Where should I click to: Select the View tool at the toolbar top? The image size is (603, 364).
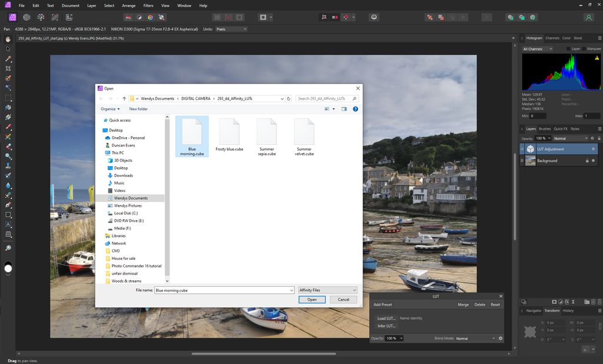8,39
